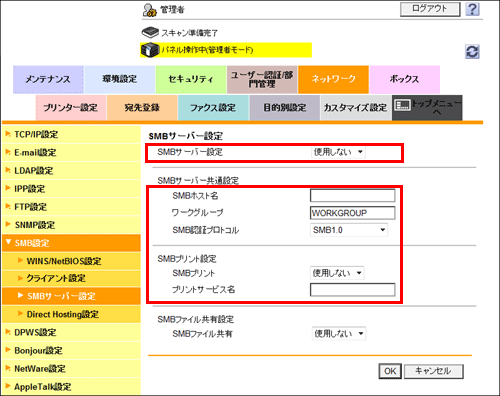The image size is (500, 396).
Task: Expand DPWS設定 in sidebar
Action: coord(71,332)
